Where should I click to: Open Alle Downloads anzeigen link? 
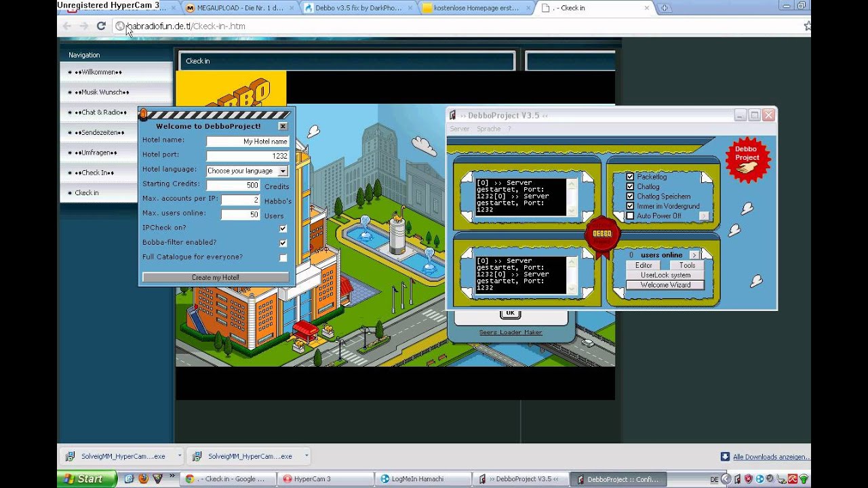(770, 457)
